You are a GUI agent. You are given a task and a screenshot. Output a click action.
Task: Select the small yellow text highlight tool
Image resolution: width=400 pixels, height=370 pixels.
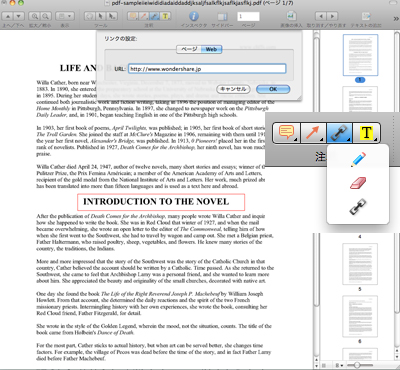165,16
